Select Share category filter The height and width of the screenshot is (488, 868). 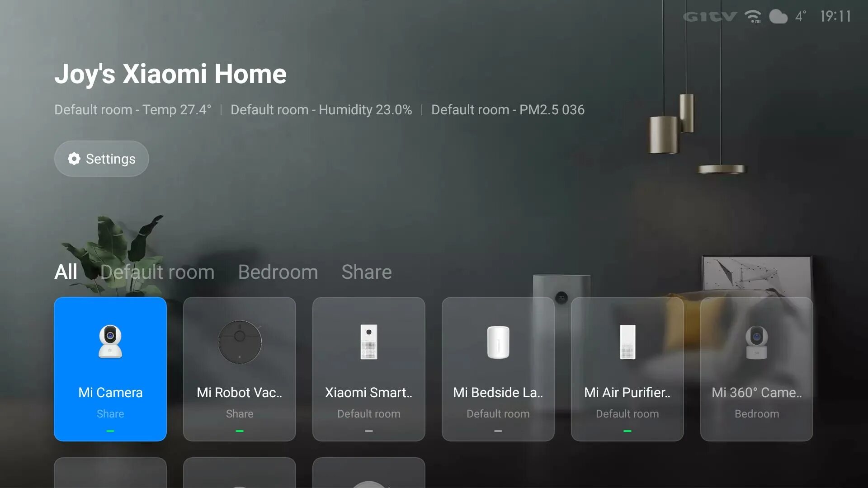tap(367, 272)
